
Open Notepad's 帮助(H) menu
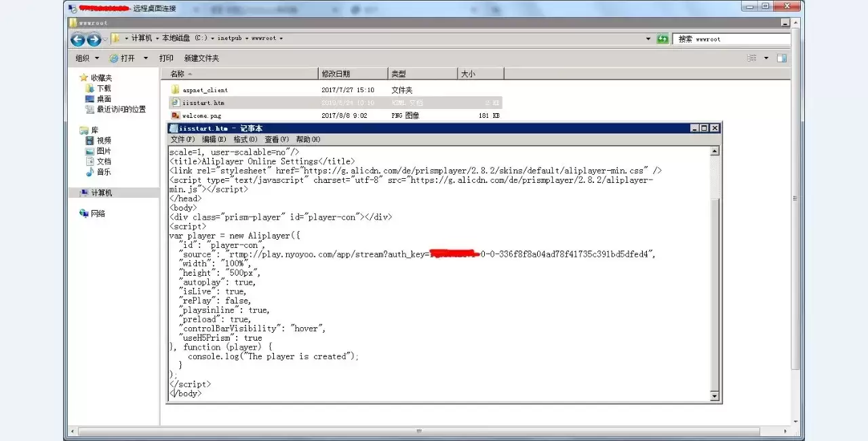click(x=308, y=140)
